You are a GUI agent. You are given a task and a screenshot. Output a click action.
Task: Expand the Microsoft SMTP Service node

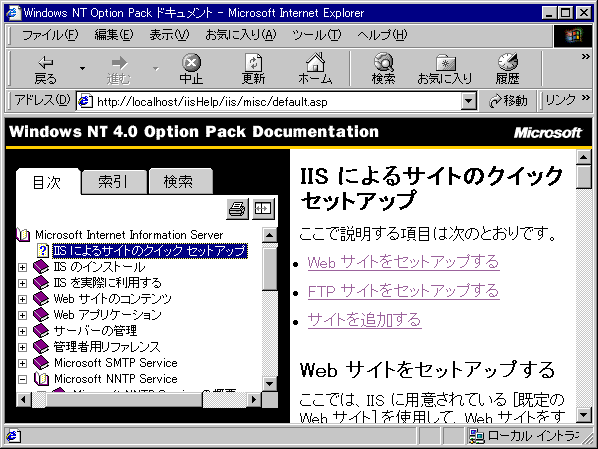click(x=23, y=364)
